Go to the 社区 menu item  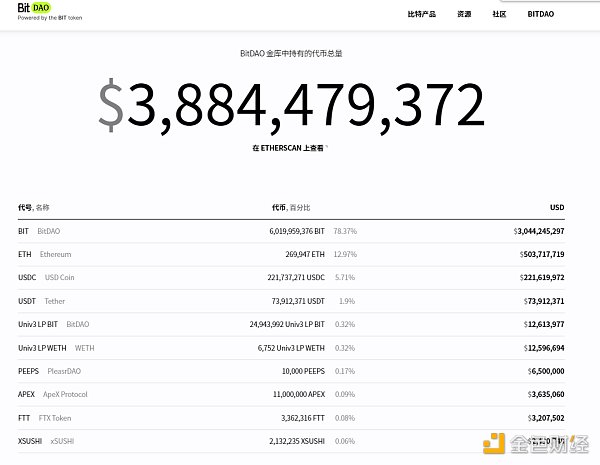coord(499,15)
